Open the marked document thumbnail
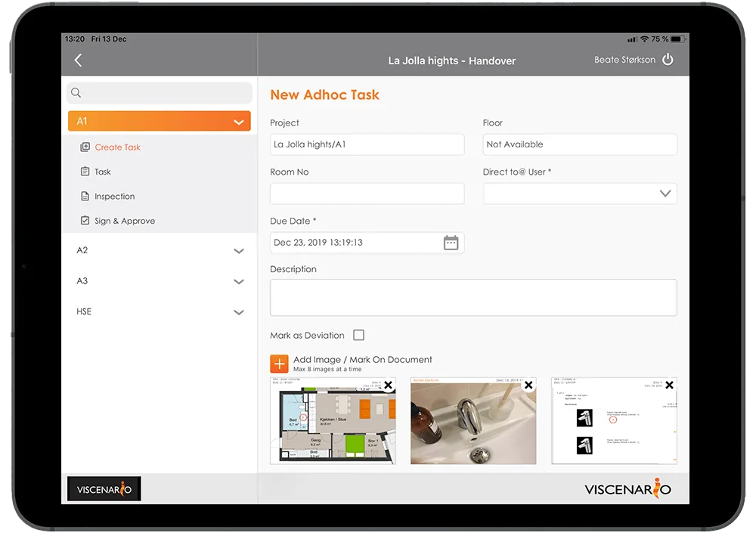 pos(614,421)
